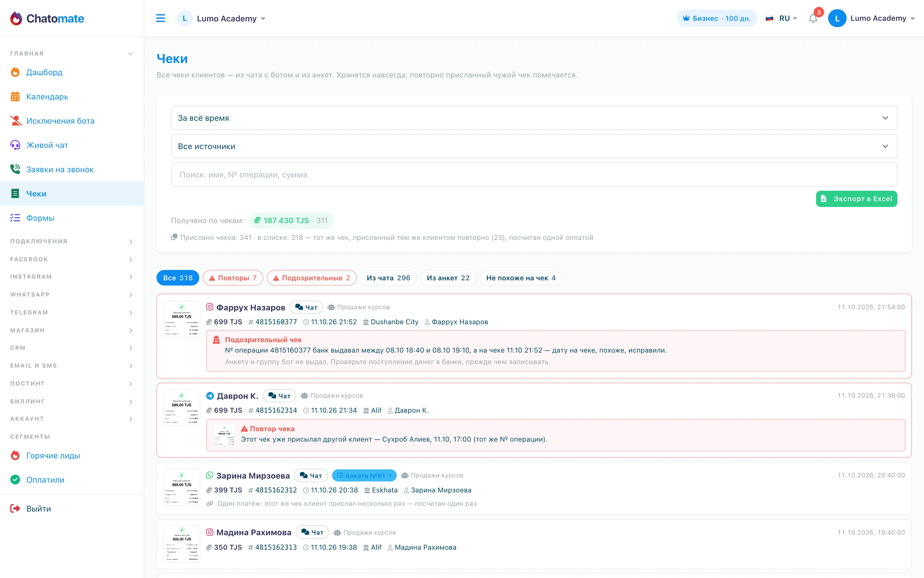Screen dimensions: 924x578
Task: Open receipt thumbnail of Зарина Мирзоева
Action: point(182,487)
